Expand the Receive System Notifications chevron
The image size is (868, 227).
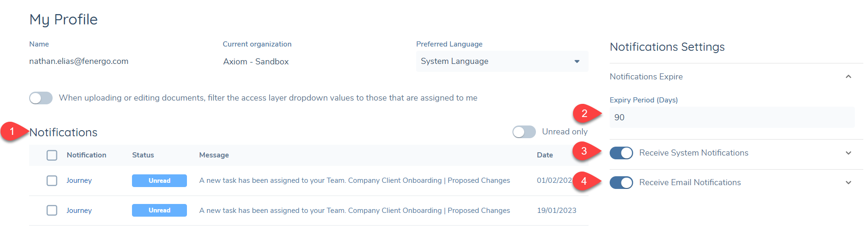point(848,153)
